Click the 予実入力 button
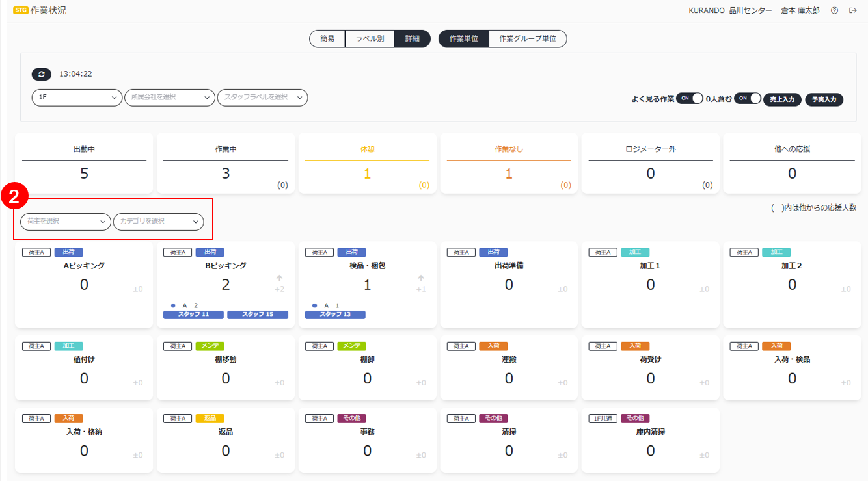Screen dimensions: 868x481 tap(824, 99)
